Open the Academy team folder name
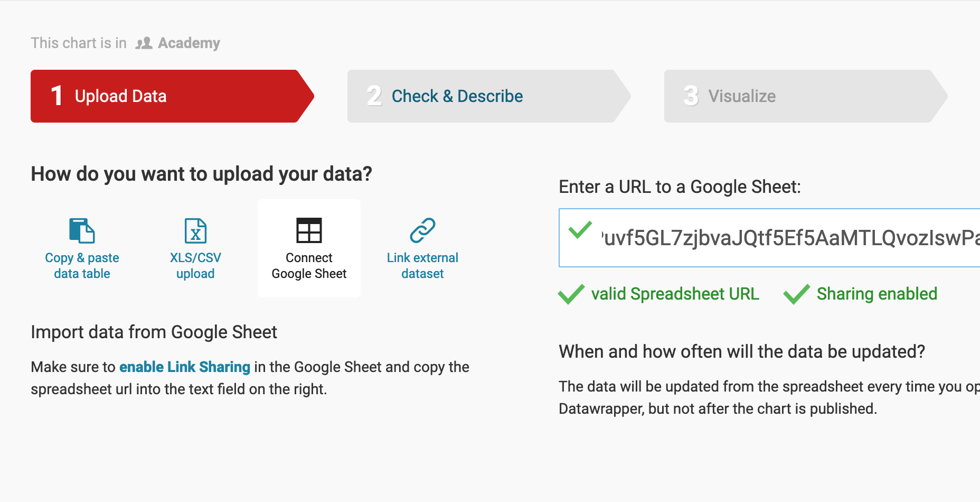The image size is (980, 502). [189, 43]
